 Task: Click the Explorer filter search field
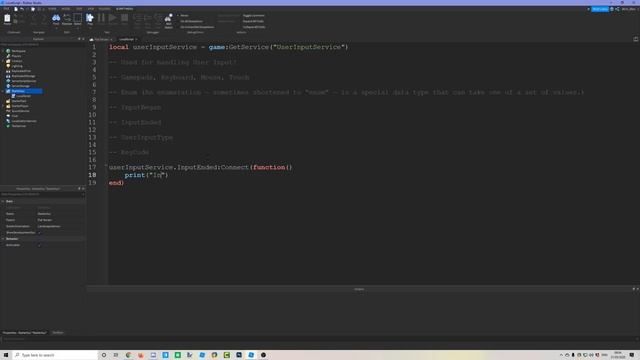[42, 44]
